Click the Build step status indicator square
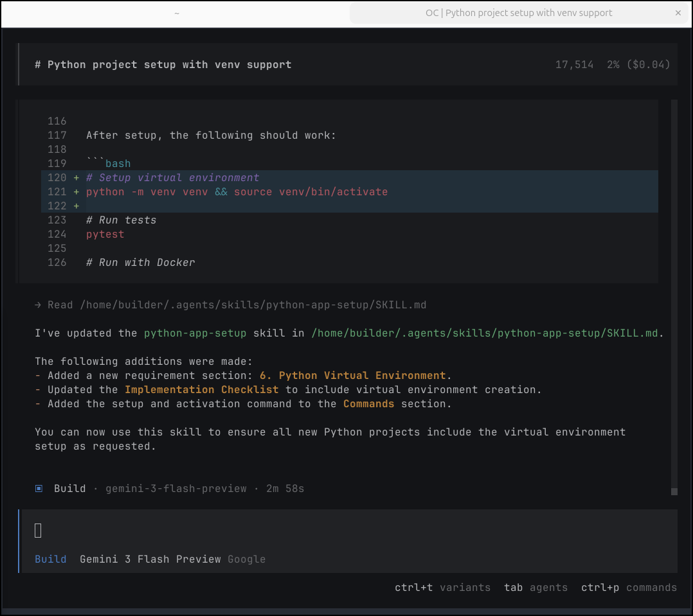693x616 pixels. (38, 488)
